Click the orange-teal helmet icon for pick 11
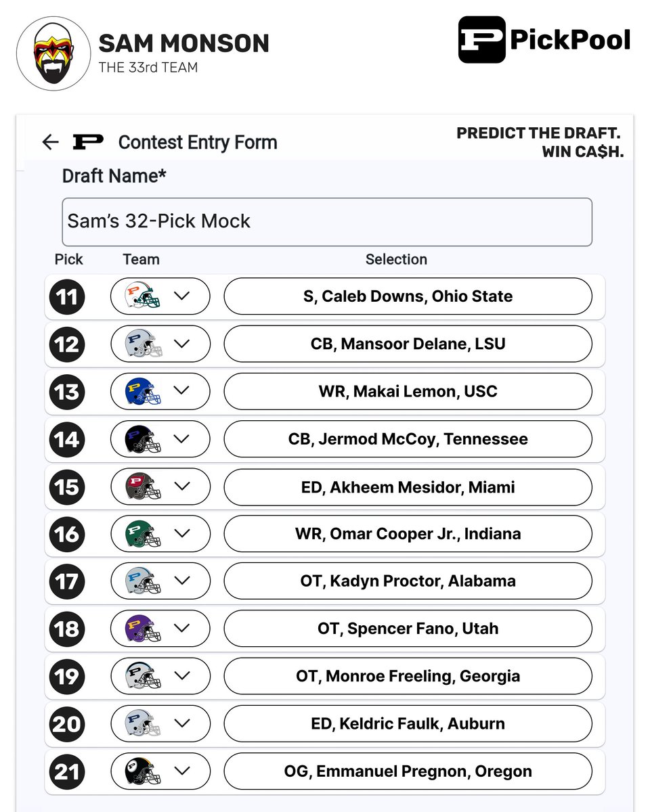Screen dimensions: 650x812 click(144, 296)
